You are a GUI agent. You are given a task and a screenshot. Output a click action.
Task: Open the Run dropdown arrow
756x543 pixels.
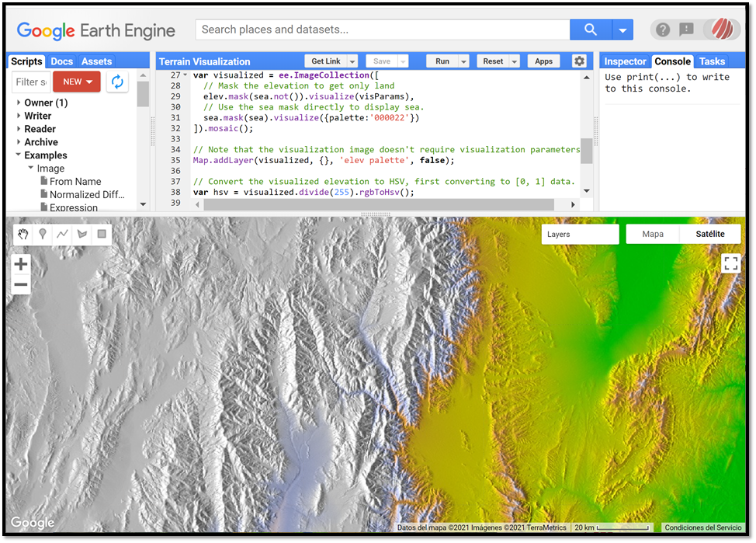tap(464, 61)
